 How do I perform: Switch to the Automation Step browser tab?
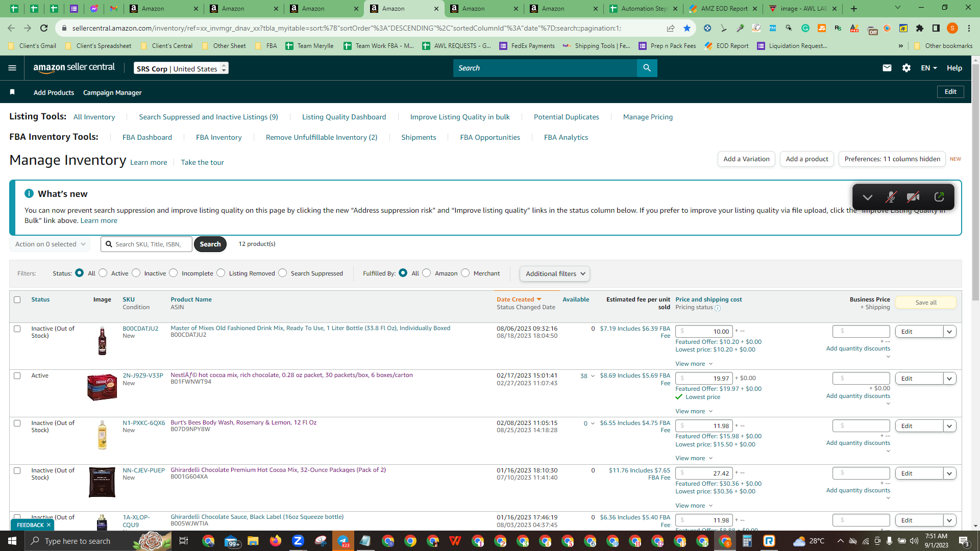click(644, 9)
